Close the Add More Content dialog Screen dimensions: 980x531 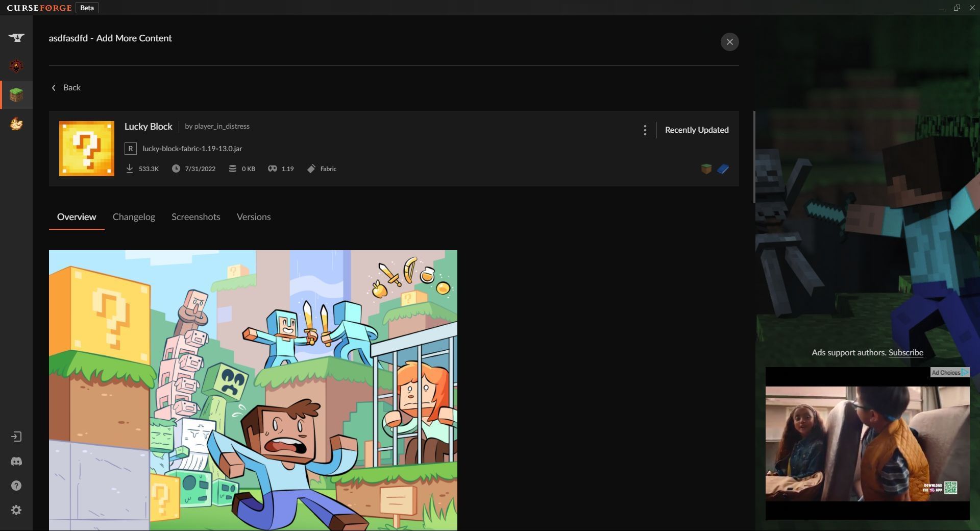tap(729, 42)
